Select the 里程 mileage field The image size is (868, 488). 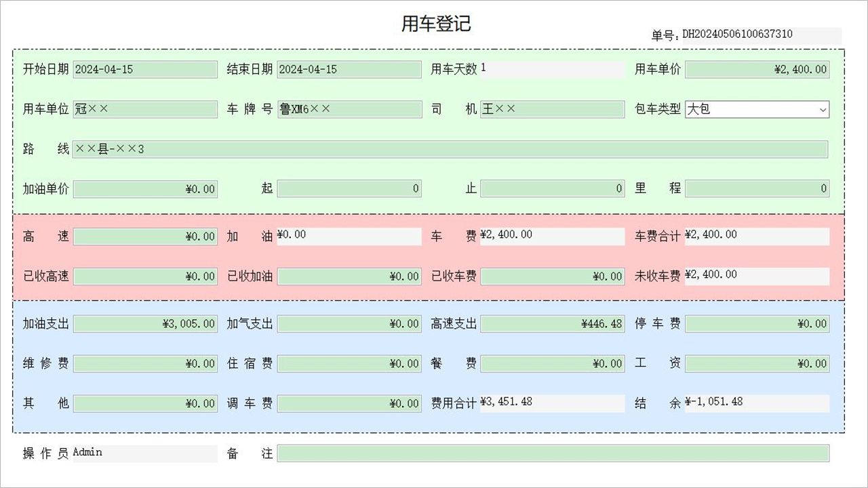(x=756, y=188)
